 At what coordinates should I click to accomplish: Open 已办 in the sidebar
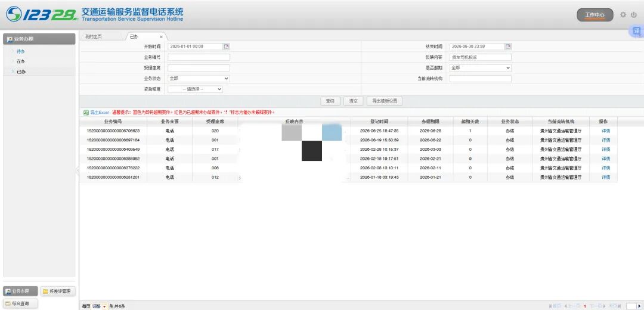pos(21,72)
